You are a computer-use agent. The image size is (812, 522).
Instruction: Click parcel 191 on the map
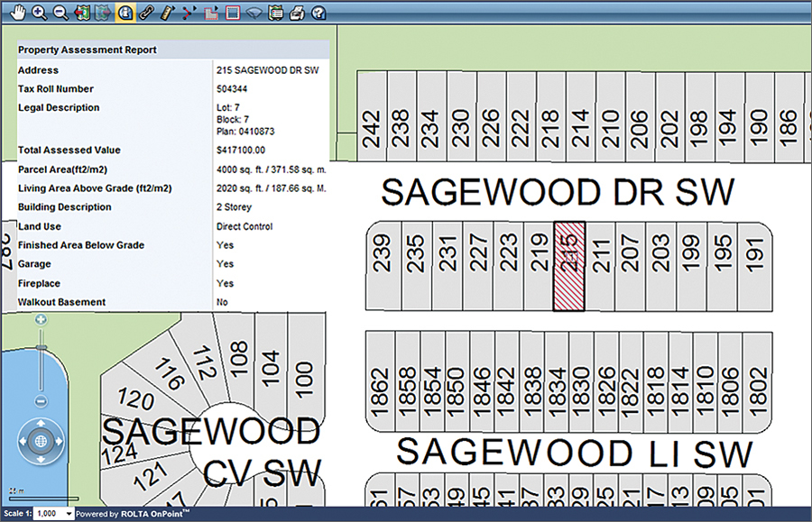[x=755, y=267]
